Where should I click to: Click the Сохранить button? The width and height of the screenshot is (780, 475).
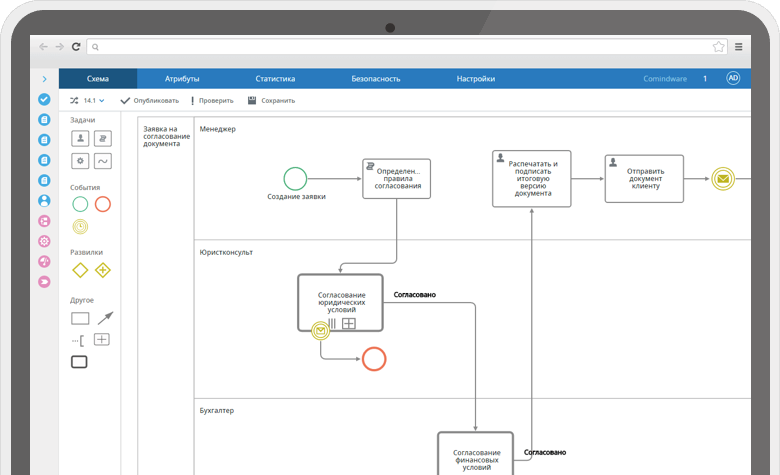click(271, 100)
